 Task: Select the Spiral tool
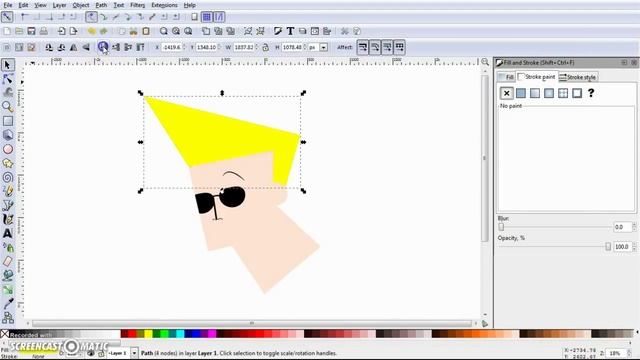click(x=8, y=177)
